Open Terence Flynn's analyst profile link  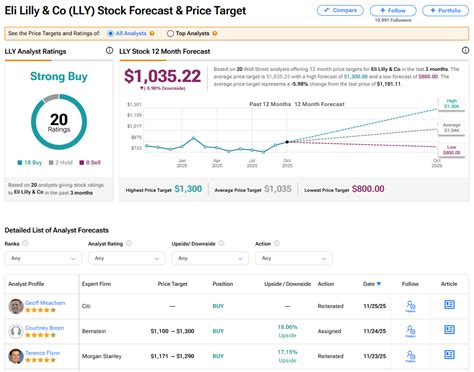click(x=43, y=353)
